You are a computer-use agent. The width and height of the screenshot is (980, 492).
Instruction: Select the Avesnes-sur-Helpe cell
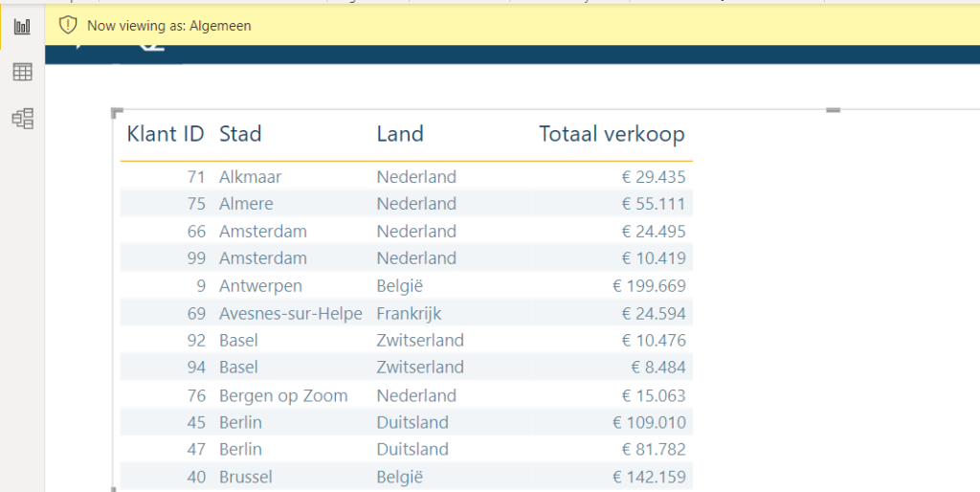[290, 313]
